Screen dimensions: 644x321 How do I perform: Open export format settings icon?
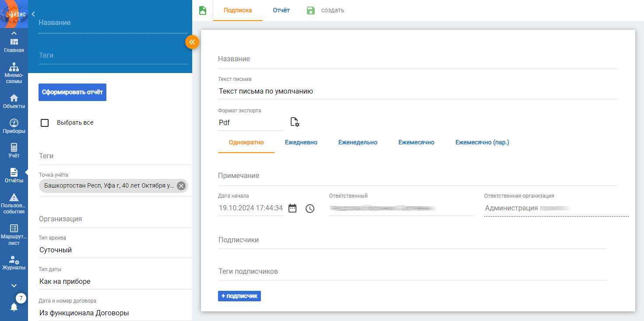[295, 122]
